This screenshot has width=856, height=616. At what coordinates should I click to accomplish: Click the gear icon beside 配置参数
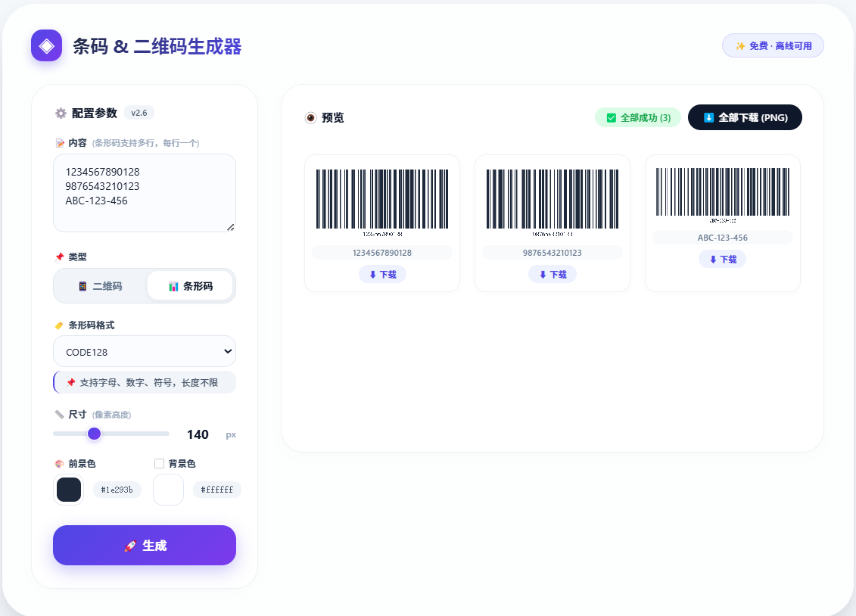(x=61, y=113)
